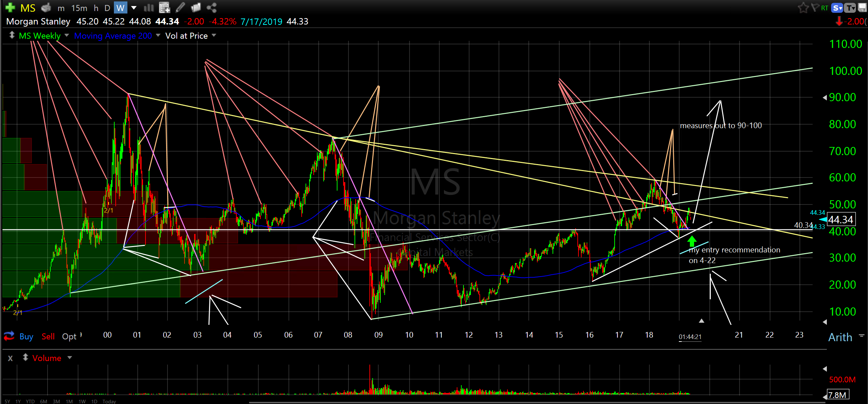Close the Volume pane with x
The width and height of the screenshot is (868, 404).
pyautogui.click(x=10, y=358)
